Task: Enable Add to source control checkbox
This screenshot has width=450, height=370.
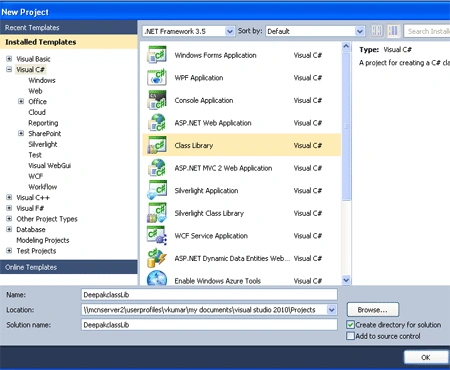Action: click(x=350, y=336)
